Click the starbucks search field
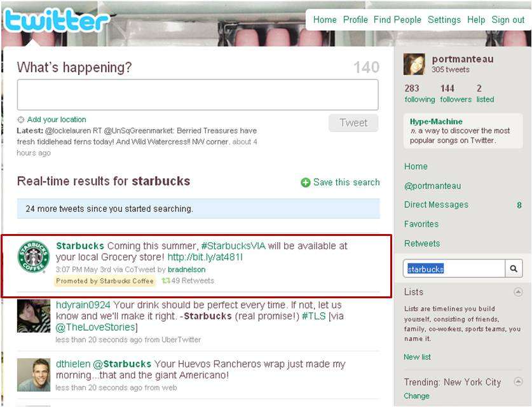Image resolution: width=532 pixels, height=407 pixels. pos(454,269)
